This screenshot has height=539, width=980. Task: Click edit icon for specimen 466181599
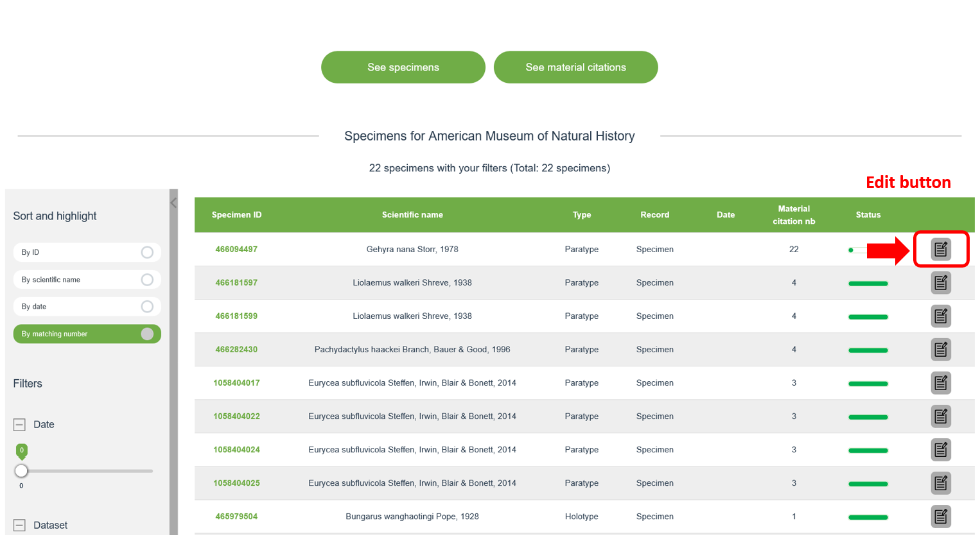[x=941, y=316]
